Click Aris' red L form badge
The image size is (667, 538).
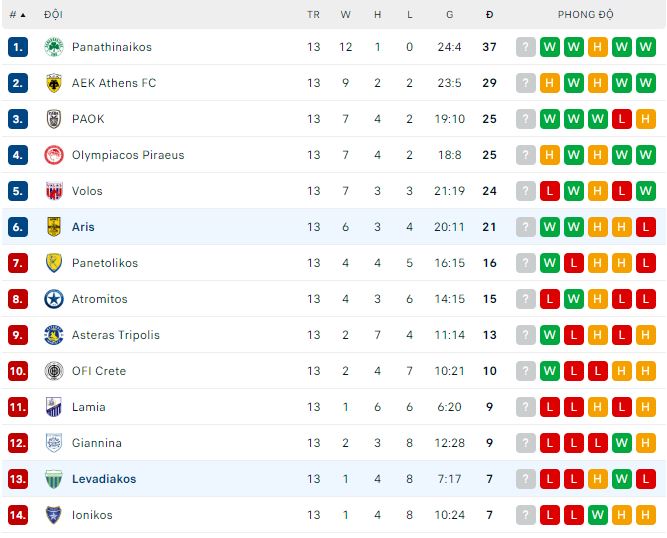tap(646, 227)
